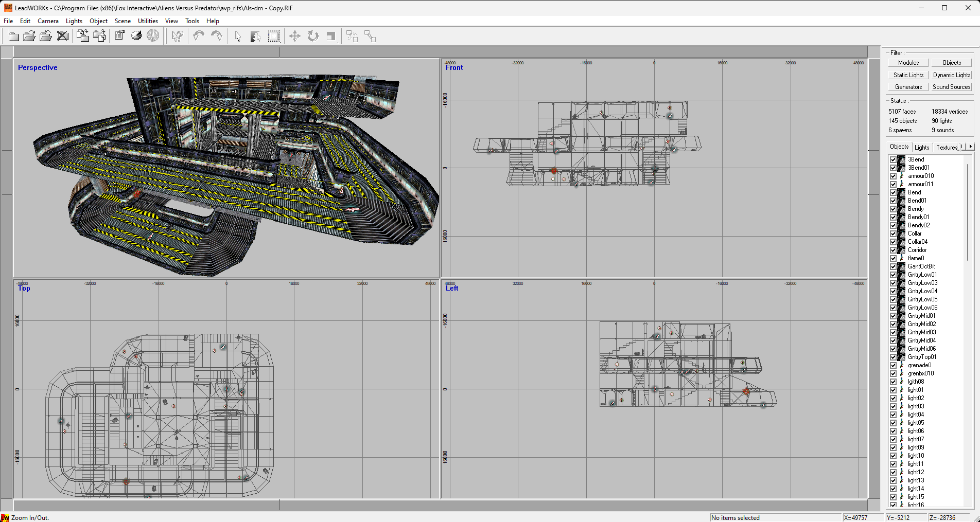The width and height of the screenshot is (980, 522).
Task: Activate the rotate tool
Action: click(x=313, y=36)
